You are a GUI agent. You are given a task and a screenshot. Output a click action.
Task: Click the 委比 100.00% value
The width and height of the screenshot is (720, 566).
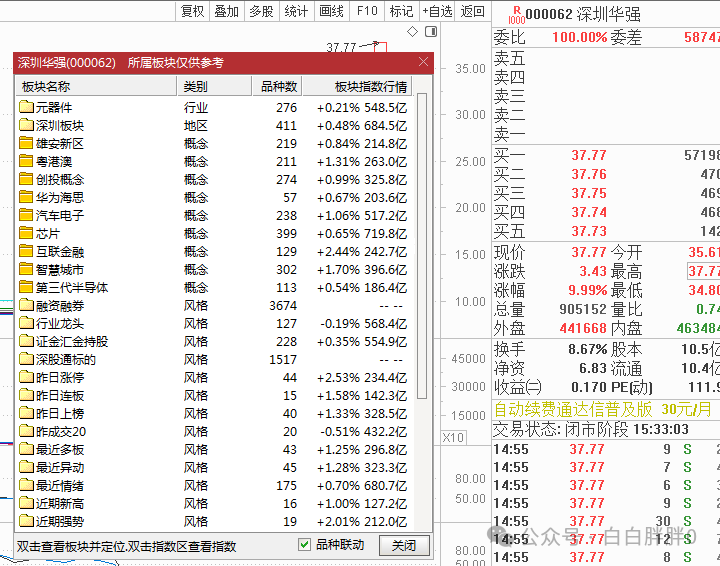(x=579, y=37)
